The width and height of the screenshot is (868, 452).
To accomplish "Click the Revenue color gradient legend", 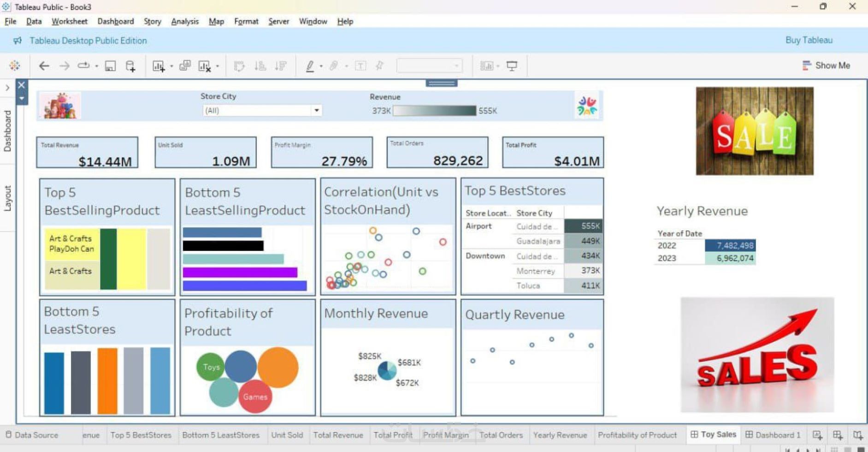I will [434, 111].
